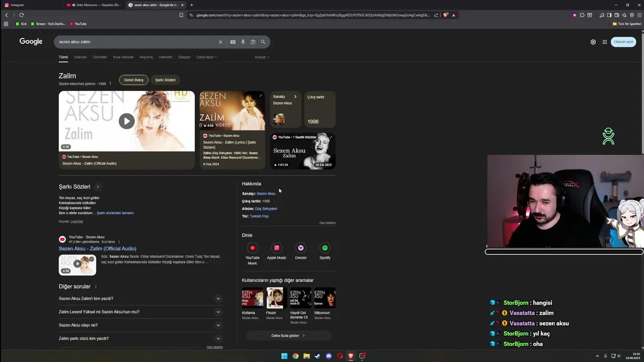Switch to the Görseller tab
644x362 pixels.
(x=100, y=57)
